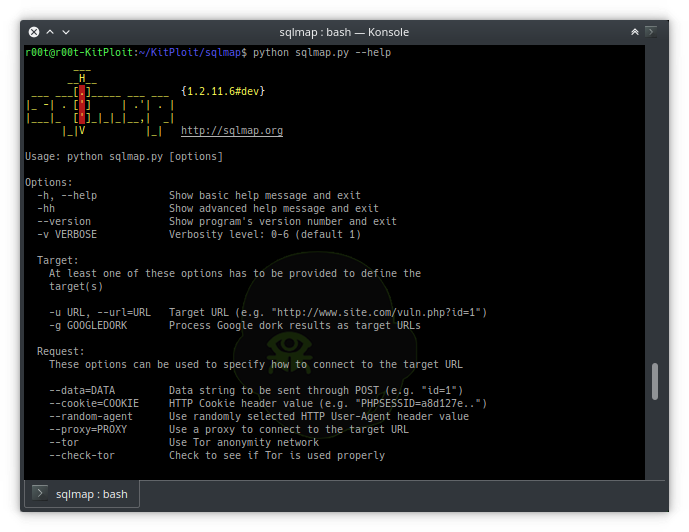The height and width of the screenshot is (532, 689).
Task: Click 'Use Tor anonymity network' description
Action: 244,442
